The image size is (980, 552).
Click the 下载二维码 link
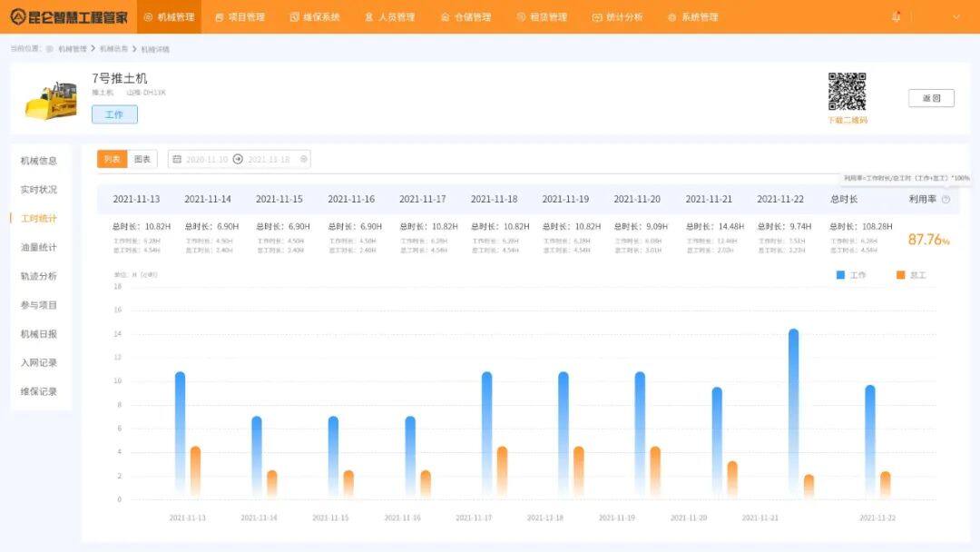coord(848,120)
